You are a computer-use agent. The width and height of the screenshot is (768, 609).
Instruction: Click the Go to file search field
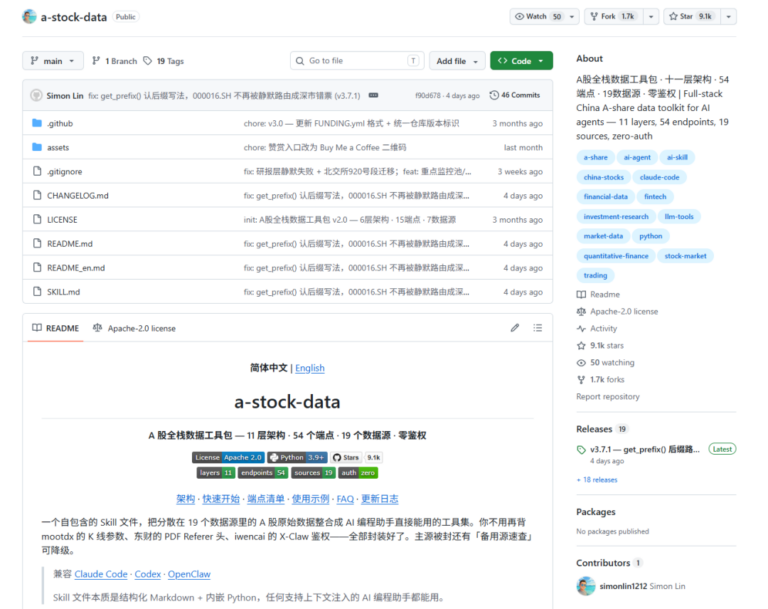[357, 61]
